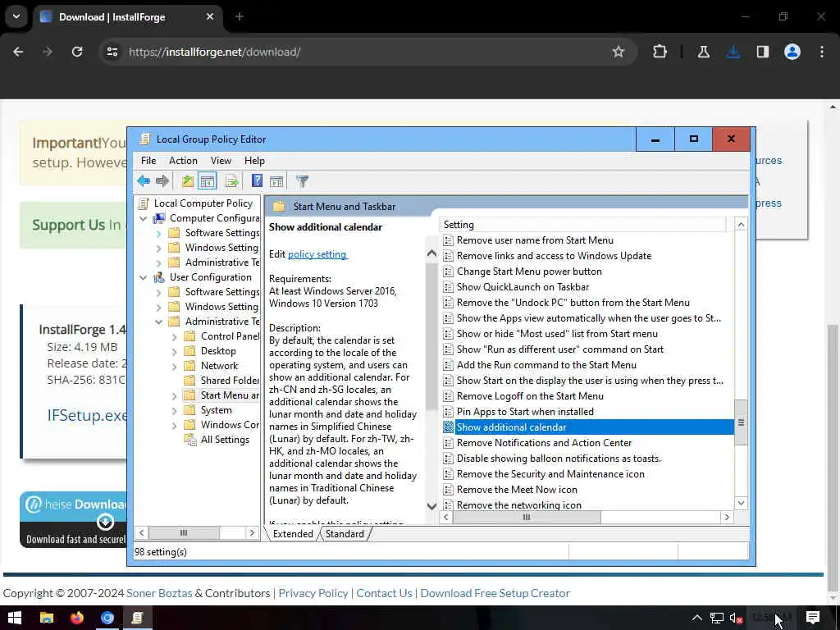Select 'Pin Apps to Start when installed'
The width and height of the screenshot is (840, 630).
click(x=525, y=412)
